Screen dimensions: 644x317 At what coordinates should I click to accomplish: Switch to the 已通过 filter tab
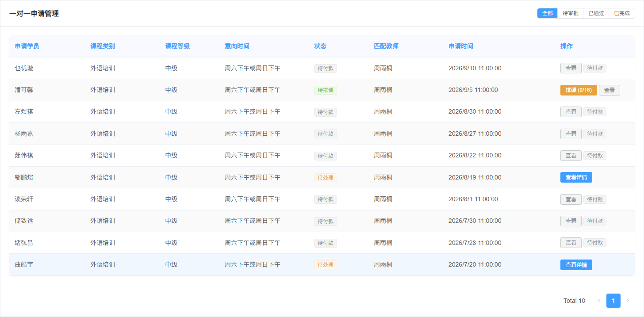coord(596,13)
